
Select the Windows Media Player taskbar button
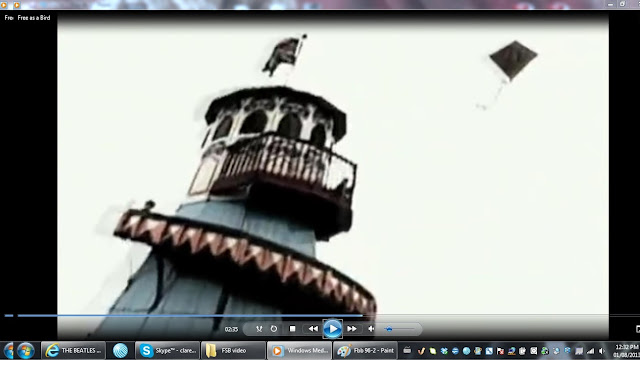[x=299, y=351]
